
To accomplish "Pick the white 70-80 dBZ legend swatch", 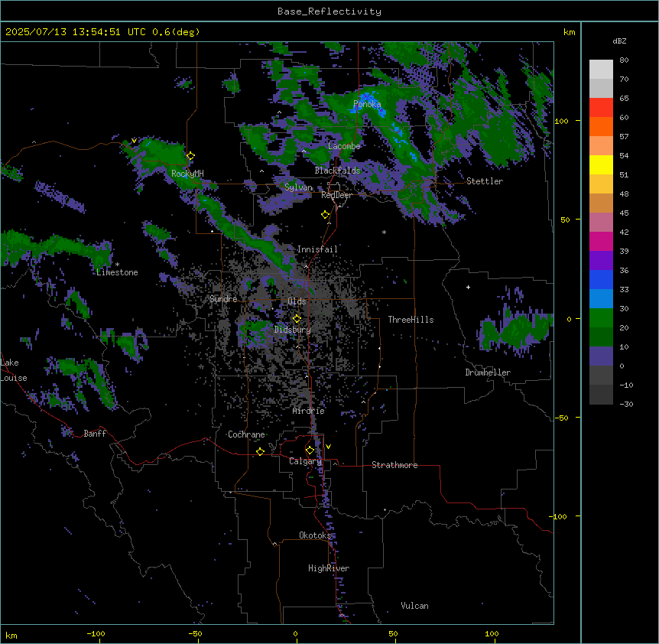I will (x=601, y=70).
